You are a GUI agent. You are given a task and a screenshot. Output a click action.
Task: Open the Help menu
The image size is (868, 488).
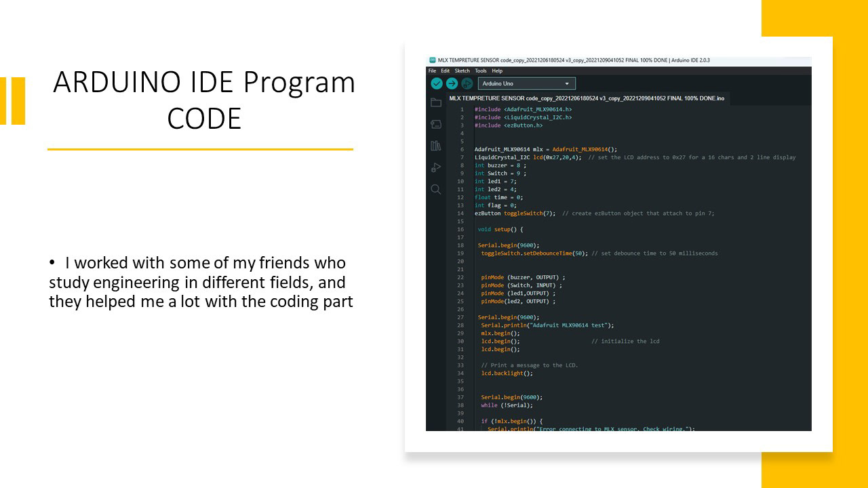[497, 70]
